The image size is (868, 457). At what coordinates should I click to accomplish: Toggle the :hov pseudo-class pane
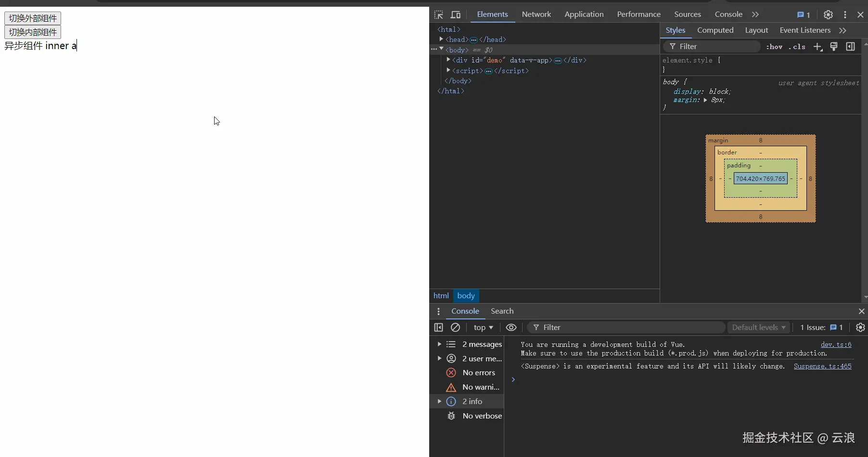tap(774, 47)
